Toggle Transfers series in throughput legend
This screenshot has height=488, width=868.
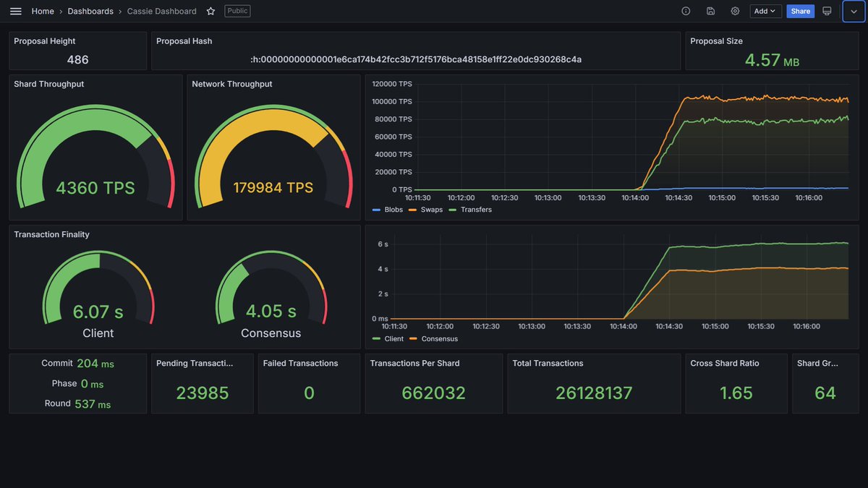coord(470,210)
